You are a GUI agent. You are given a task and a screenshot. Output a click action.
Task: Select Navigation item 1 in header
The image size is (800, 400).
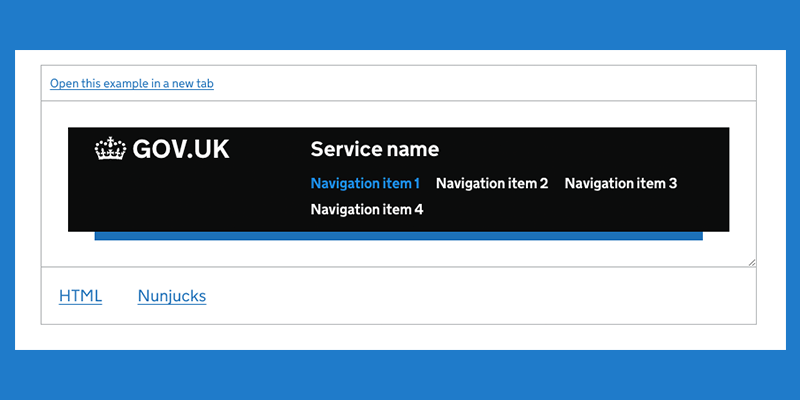[x=365, y=183]
